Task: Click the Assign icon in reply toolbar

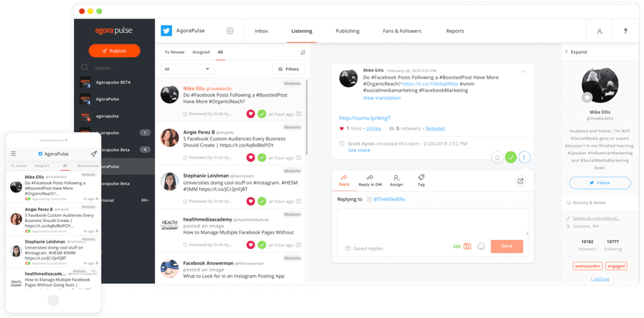Action: coord(396,180)
